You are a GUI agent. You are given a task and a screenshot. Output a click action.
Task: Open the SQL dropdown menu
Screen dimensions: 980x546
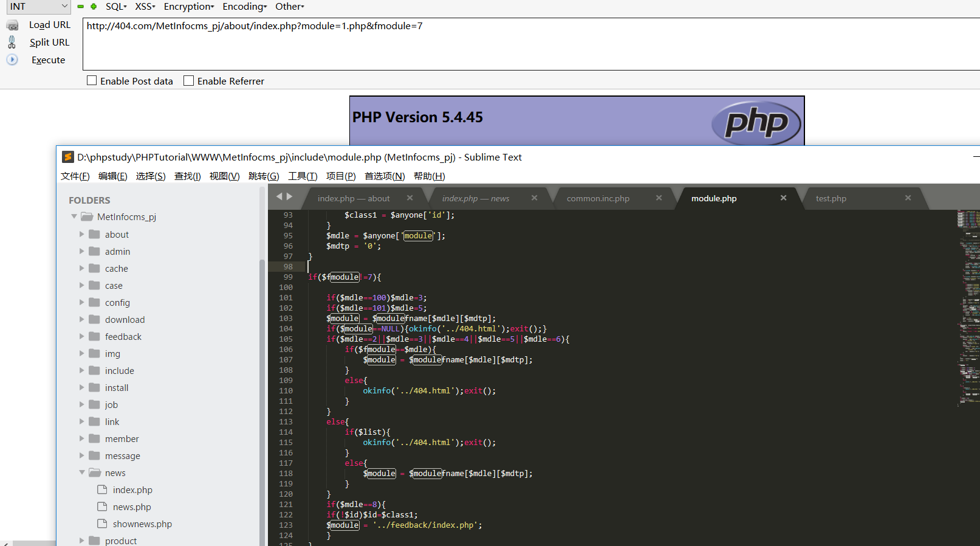coord(116,7)
